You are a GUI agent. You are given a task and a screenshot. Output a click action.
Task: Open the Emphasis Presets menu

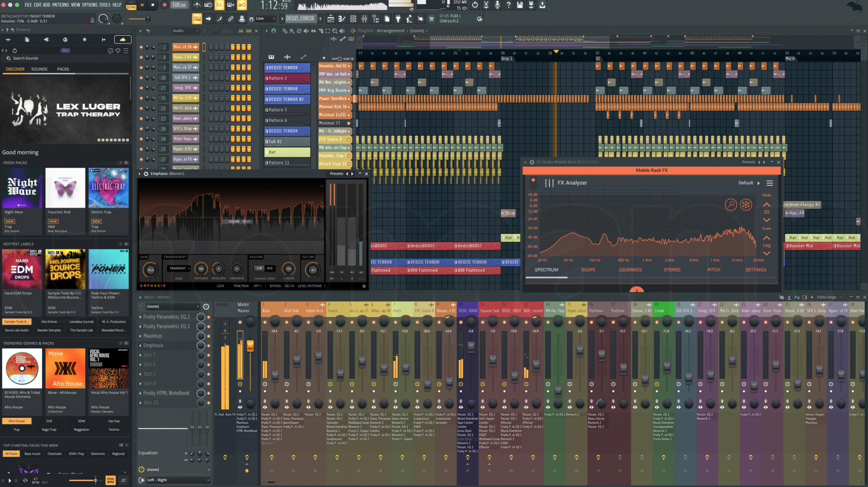click(x=336, y=174)
